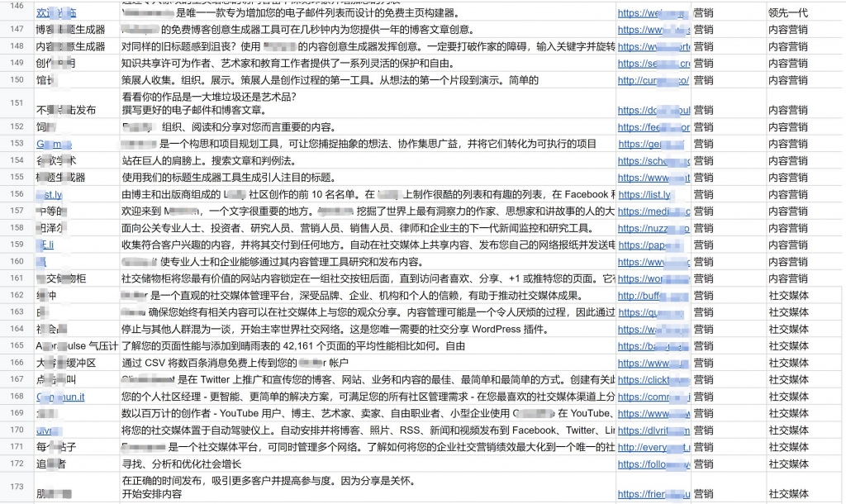The height and width of the screenshot is (504, 846).
Task: Click the cell starting 停止与其他人群混为一谈
Action: click(x=368, y=329)
